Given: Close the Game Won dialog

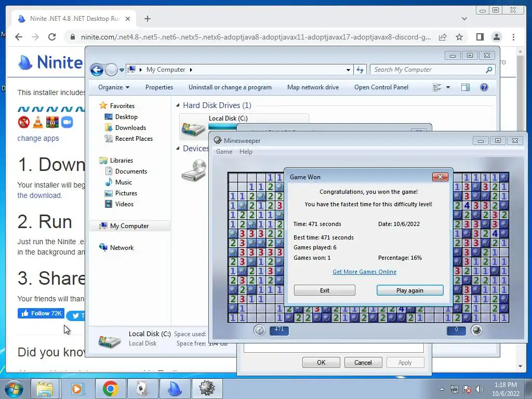Looking at the screenshot, I should (x=440, y=177).
